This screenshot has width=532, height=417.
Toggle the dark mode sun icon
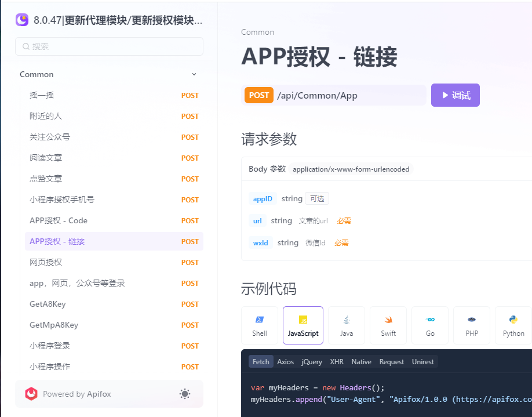tap(184, 393)
